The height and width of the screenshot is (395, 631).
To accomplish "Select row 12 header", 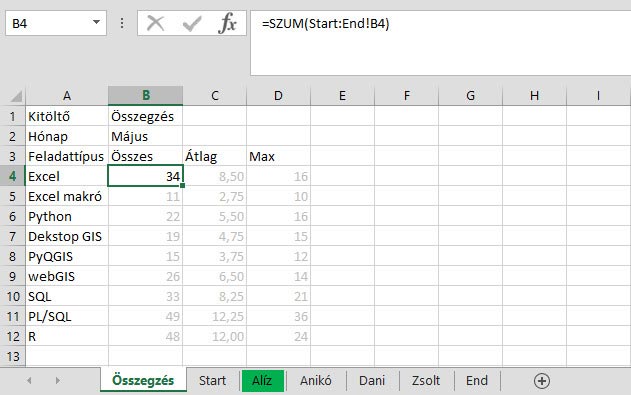I will pos(12,336).
